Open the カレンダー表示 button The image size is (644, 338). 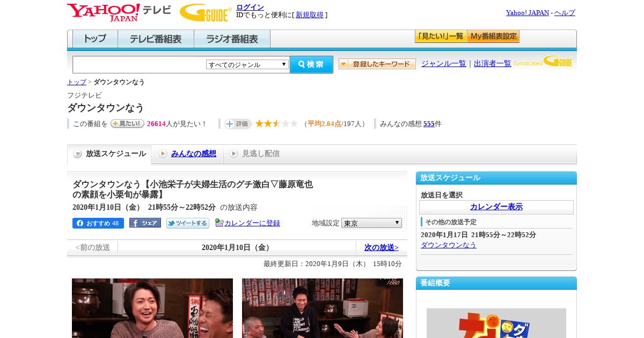(x=496, y=207)
